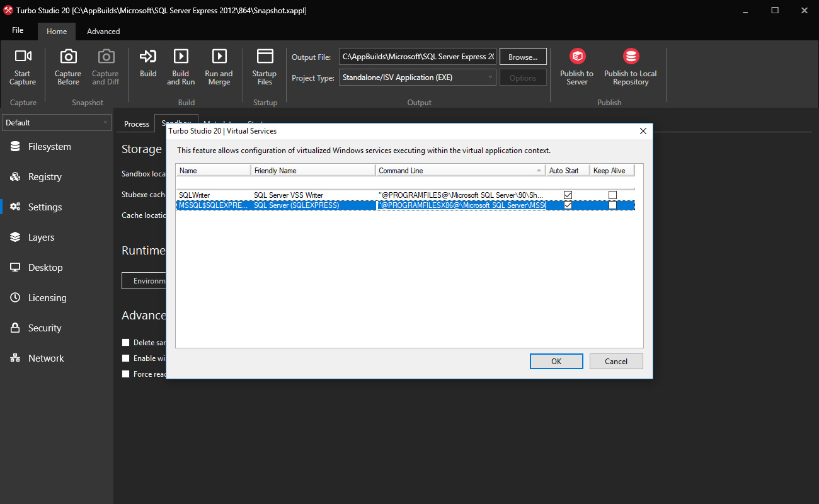The height and width of the screenshot is (504, 819).
Task: Click the Publish to Local Repository icon
Action: [x=631, y=57]
